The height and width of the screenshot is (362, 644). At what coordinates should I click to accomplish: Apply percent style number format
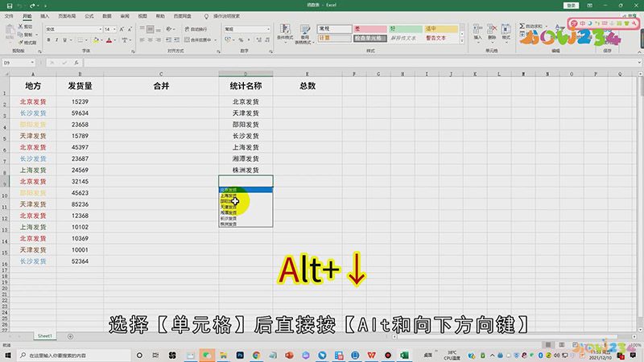tap(241, 39)
